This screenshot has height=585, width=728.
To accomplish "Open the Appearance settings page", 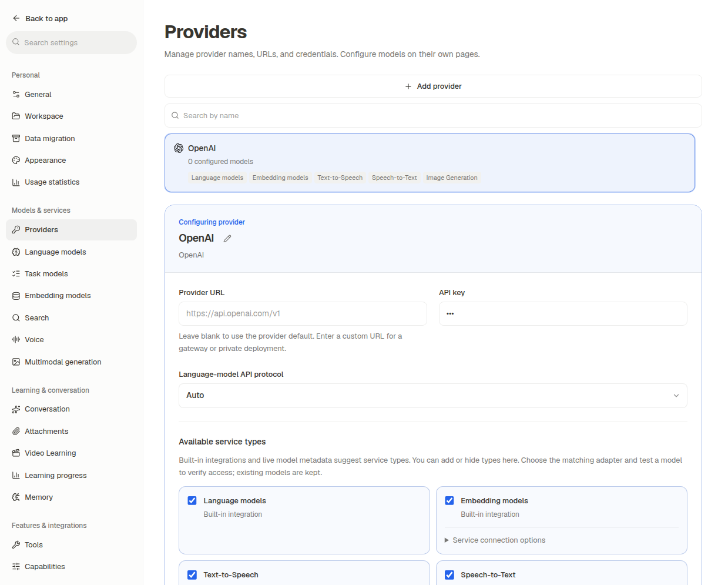I will click(x=71, y=160).
